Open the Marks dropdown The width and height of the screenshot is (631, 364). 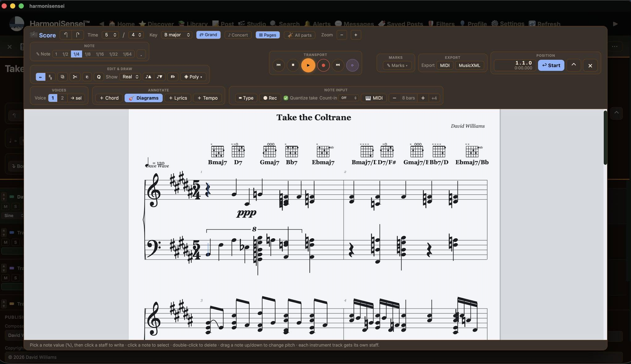pos(397,65)
